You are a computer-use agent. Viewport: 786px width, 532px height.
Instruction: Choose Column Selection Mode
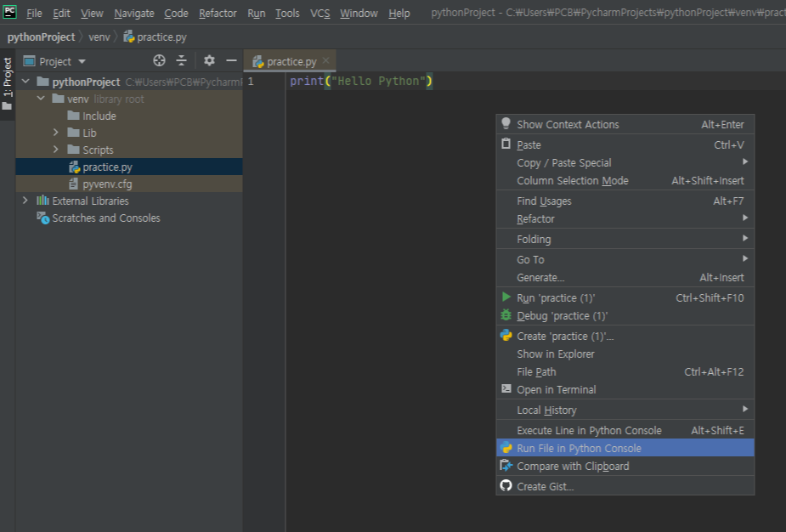[x=625, y=180]
